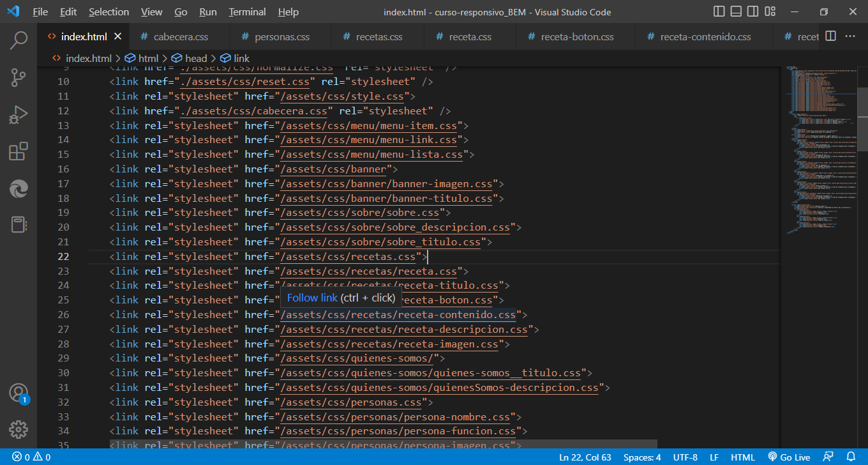Open the notifications bell icon

(851, 457)
